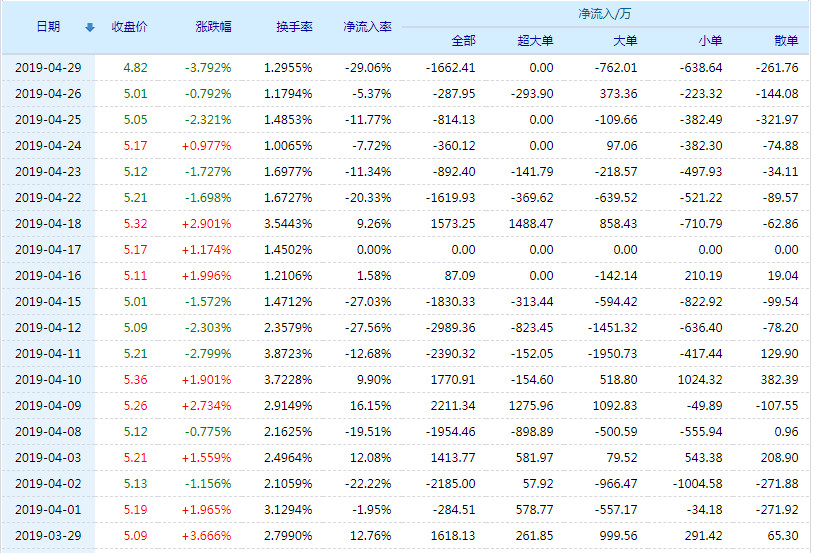The height and width of the screenshot is (553, 814).
Task: Select the 涨跌幅 column header
Action: (x=213, y=27)
